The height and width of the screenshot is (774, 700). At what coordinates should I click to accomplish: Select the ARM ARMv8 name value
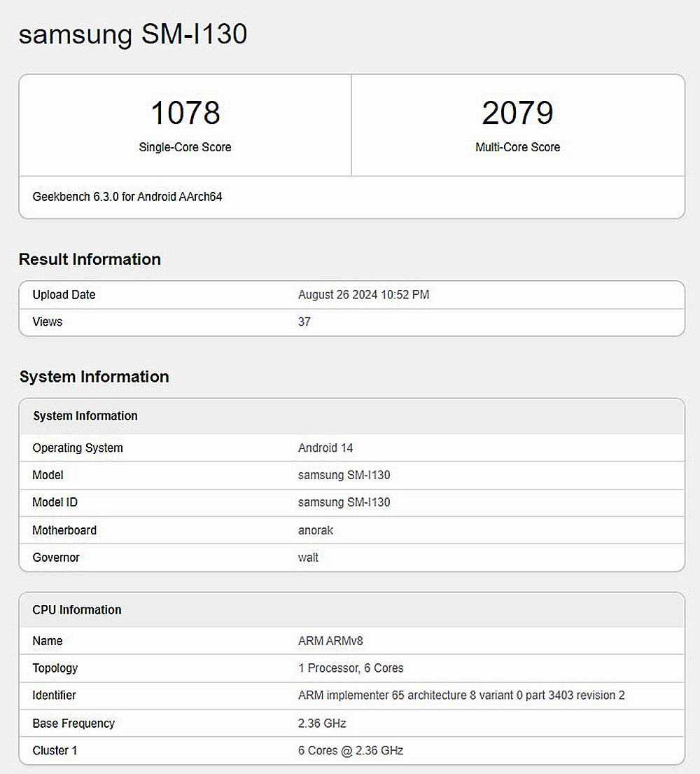[x=330, y=641]
